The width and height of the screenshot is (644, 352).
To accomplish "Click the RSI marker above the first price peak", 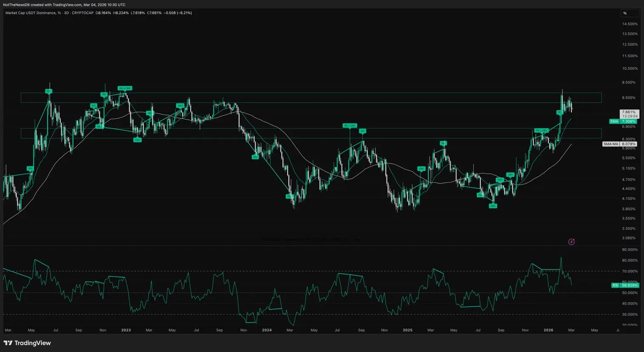I will 49,91.
